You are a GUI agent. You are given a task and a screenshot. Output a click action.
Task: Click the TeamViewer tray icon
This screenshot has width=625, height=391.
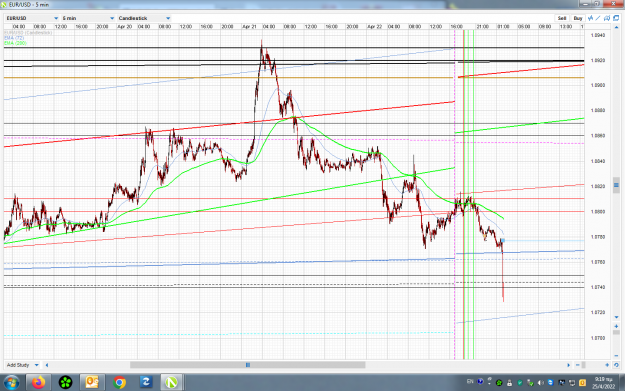click(x=550, y=383)
